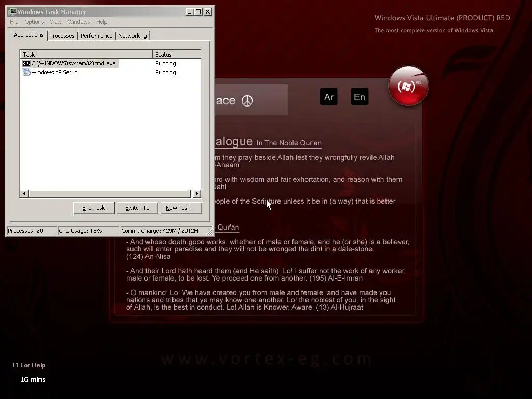This screenshot has height=399, width=532.
Task: Click the Switch To button
Action: point(137,208)
